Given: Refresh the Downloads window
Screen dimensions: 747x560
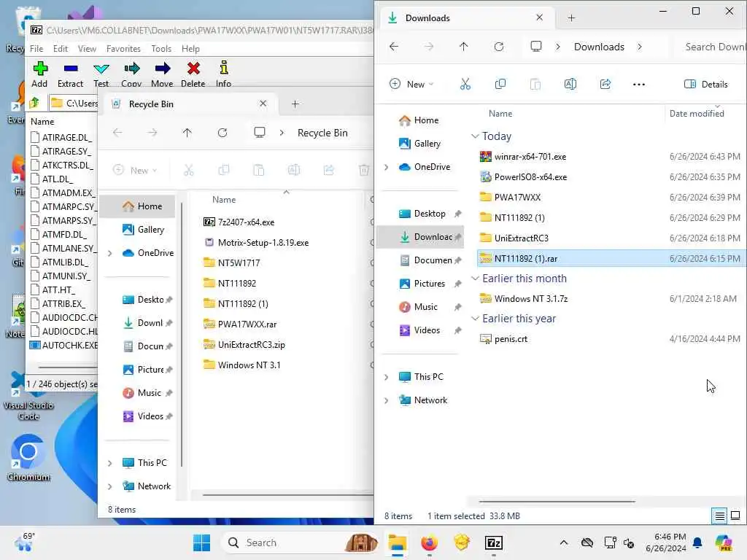Looking at the screenshot, I should click(x=499, y=47).
